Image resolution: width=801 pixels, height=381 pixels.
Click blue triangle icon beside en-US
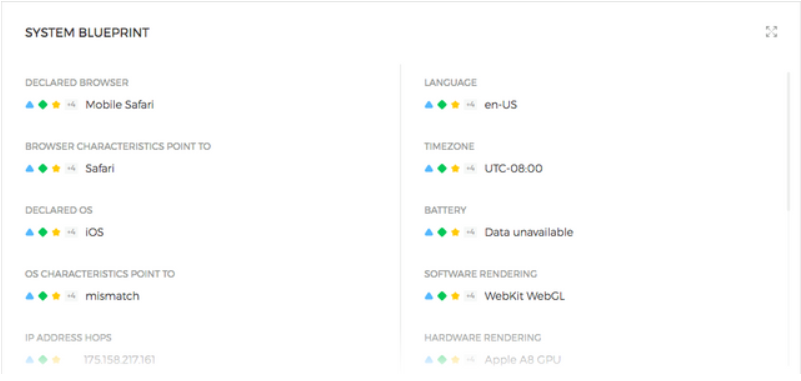click(429, 105)
